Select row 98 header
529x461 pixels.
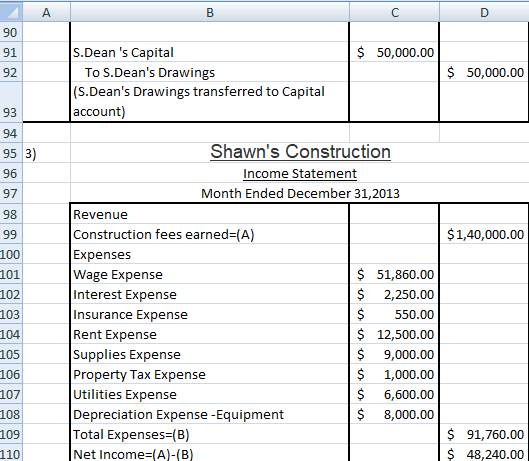pos(11,214)
